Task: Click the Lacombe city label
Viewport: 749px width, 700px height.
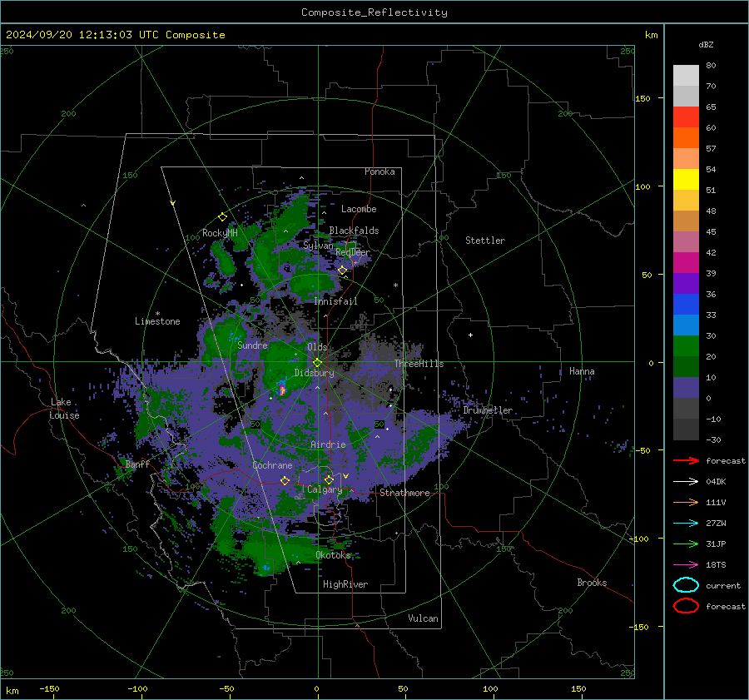Action: [359, 209]
